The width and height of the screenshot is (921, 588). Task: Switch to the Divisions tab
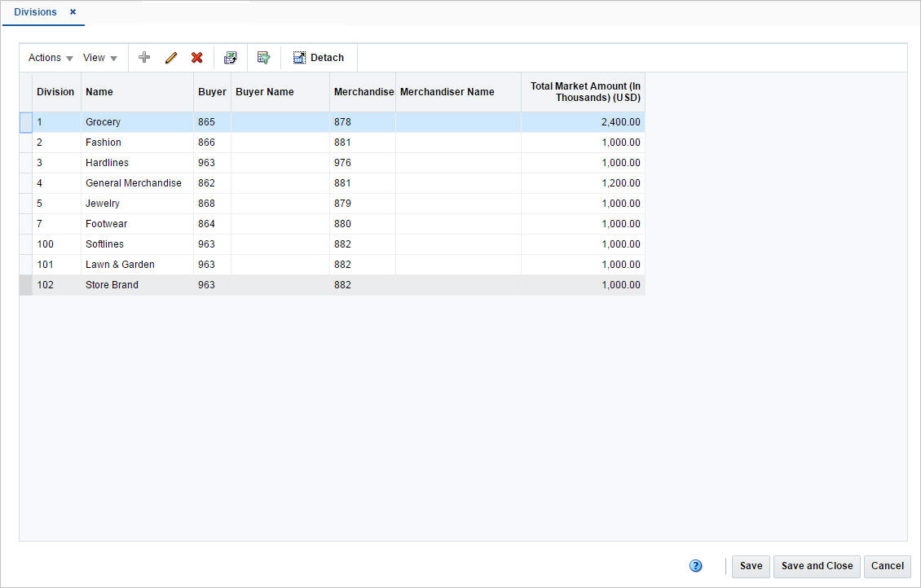pyautogui.click(x=35, y=11)
